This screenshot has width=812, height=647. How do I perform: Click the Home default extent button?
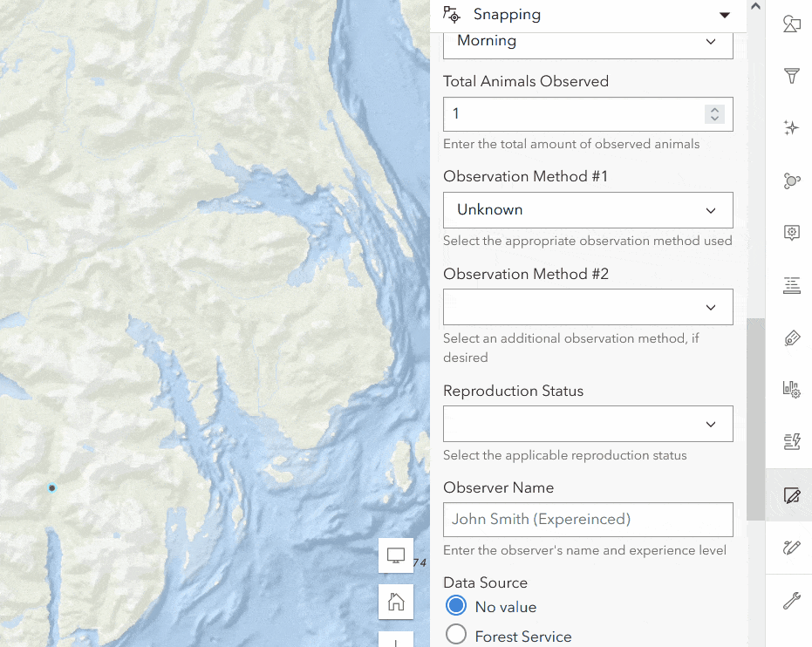pyautogui.click(x=396, y=601)
